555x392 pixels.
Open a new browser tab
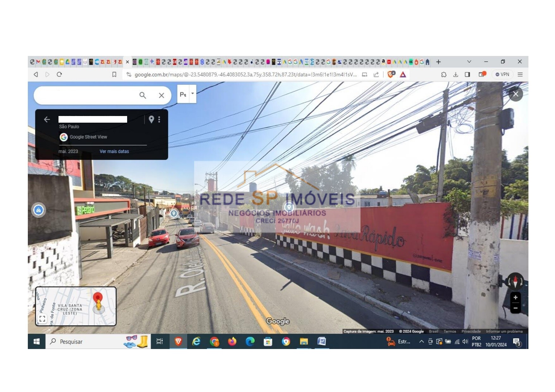click(x=438, y=62)
